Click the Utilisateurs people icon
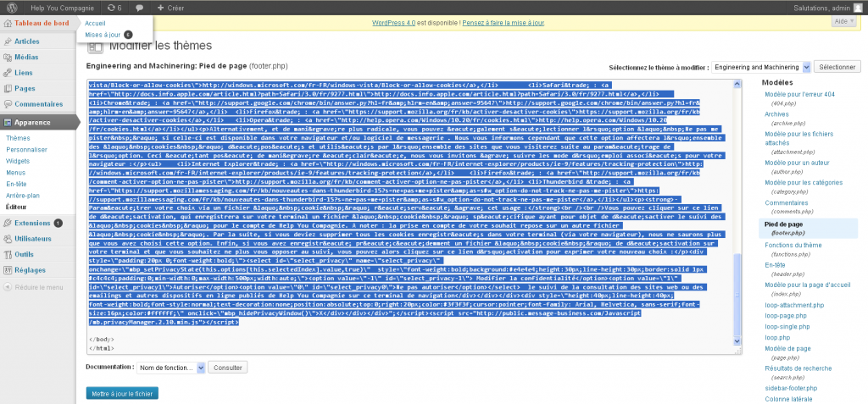Viewport: 868px width, 404px height. click(x=8, y=239)
